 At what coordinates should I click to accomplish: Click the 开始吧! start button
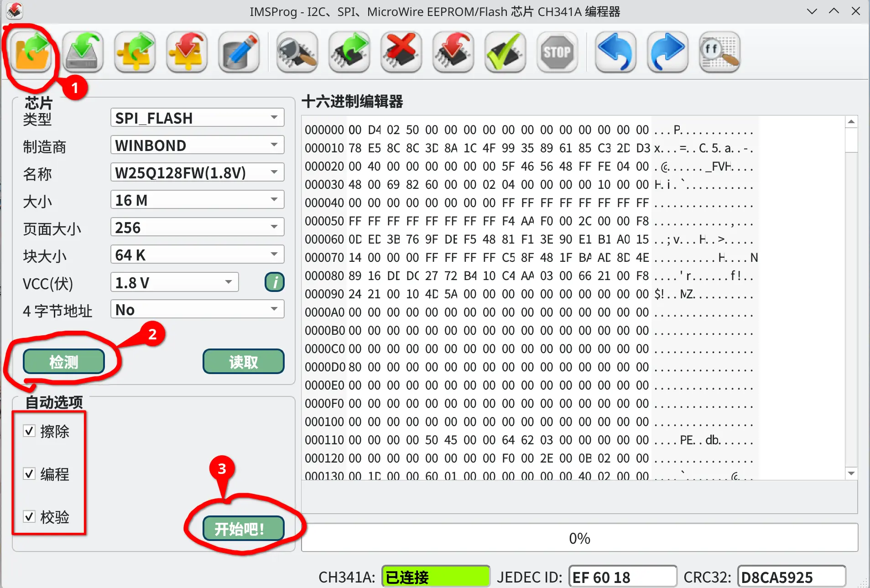244,529
